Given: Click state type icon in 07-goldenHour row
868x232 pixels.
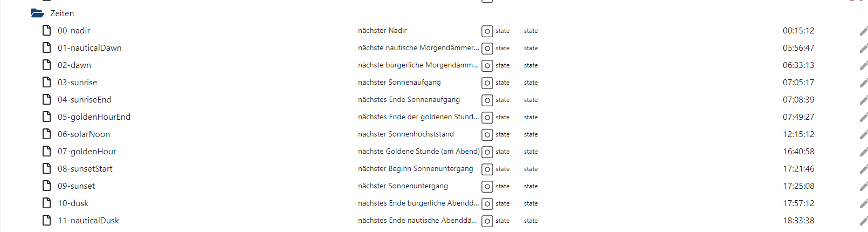Looking at the screenshot, I should click(487, 152).
